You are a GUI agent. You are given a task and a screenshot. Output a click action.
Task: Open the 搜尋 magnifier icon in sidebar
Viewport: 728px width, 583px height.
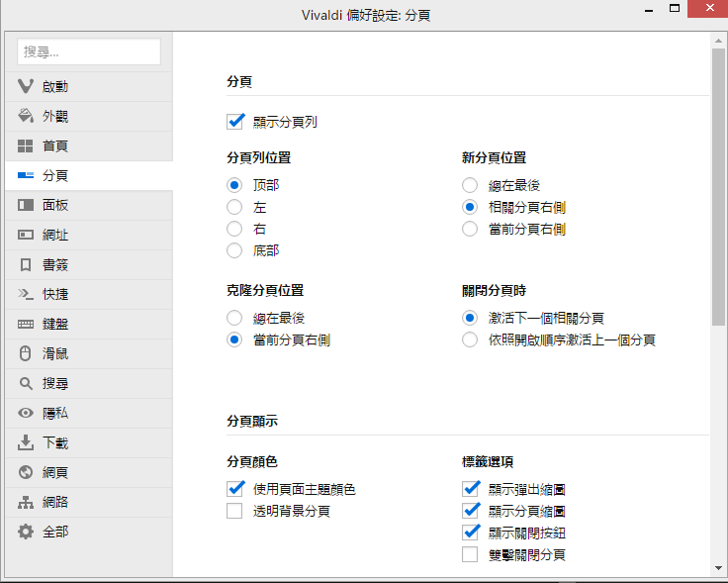pyautogui.click(x=26, y=383)
